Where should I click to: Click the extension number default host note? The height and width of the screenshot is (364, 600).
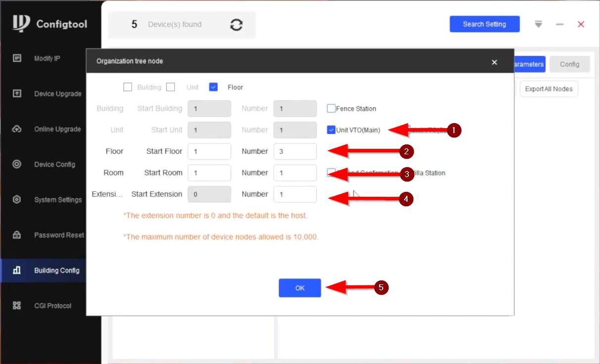[x=215, y=216]
